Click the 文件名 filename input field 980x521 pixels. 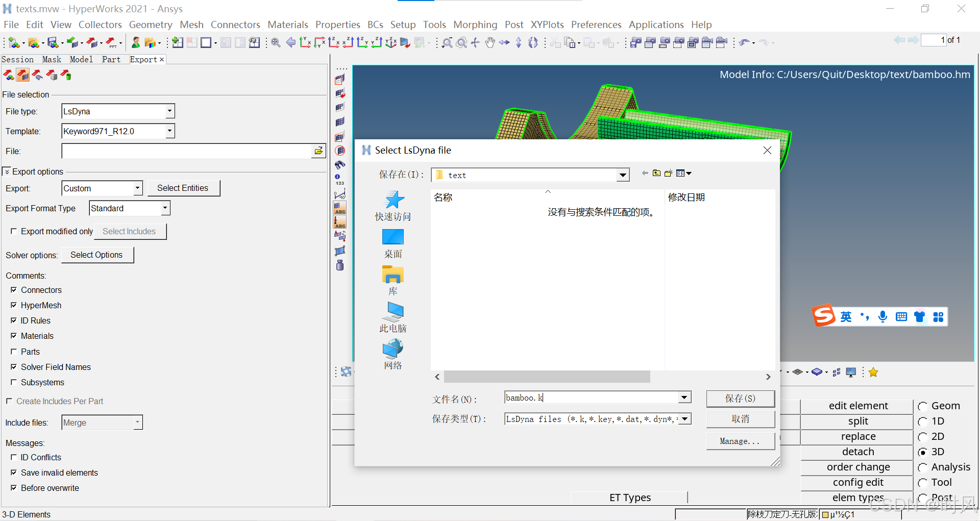click(x=591, y=398)
